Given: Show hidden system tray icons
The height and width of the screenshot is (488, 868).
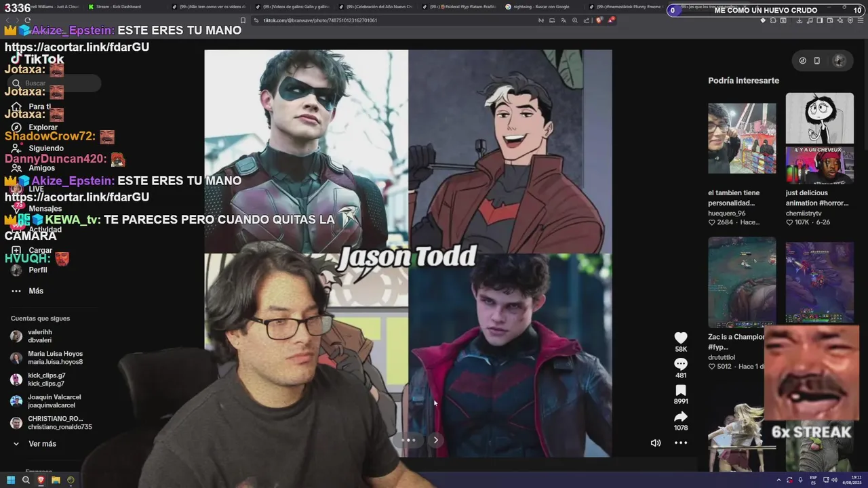Looking at the screenshot, I should (x=778, y=480).
